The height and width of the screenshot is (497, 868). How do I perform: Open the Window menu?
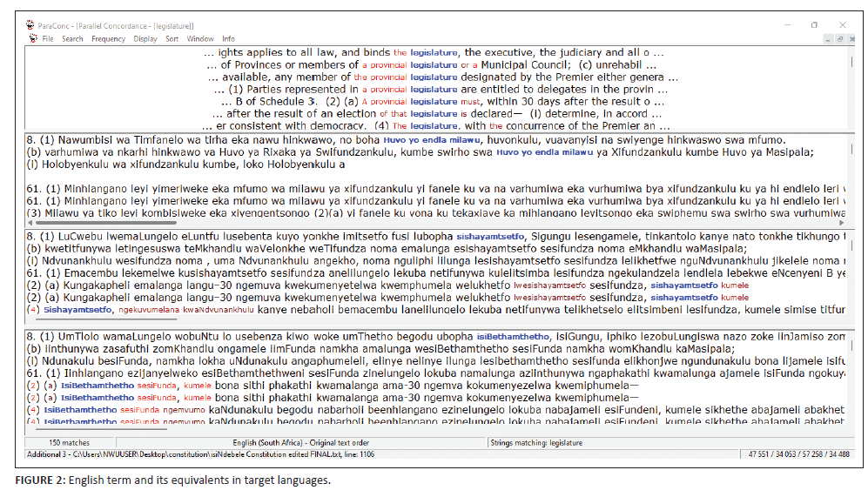[200, 39]
